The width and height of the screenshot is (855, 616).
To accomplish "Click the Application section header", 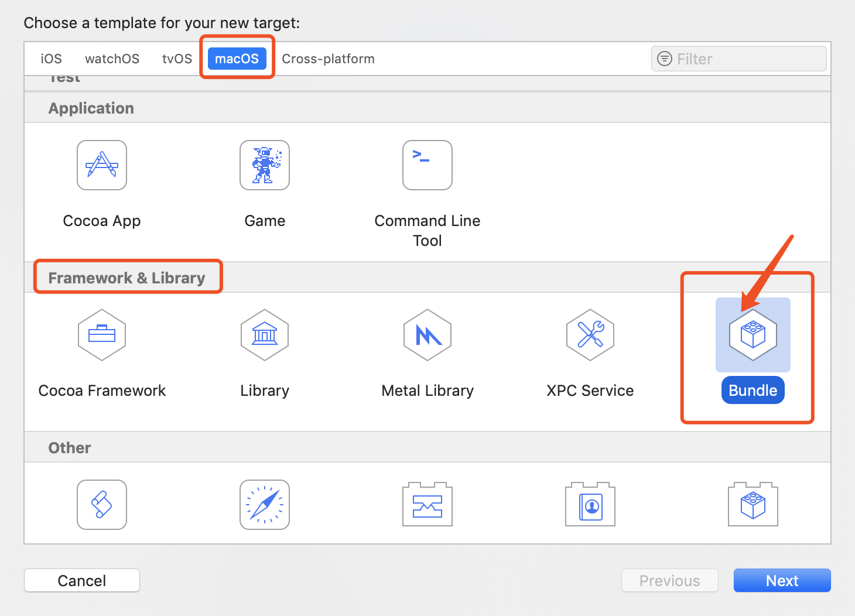I will [91, 108].
